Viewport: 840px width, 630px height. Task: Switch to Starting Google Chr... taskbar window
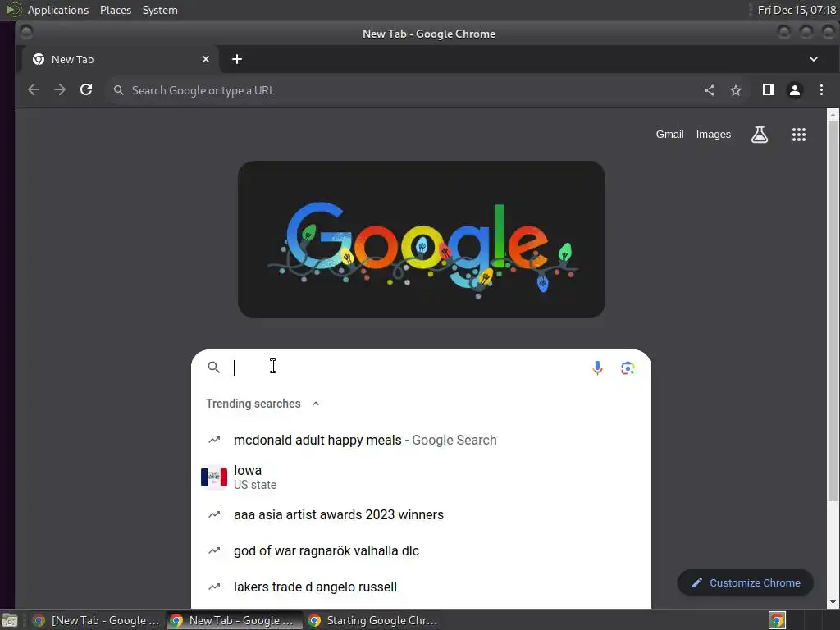pyautogui.click(x=374, y=620)
